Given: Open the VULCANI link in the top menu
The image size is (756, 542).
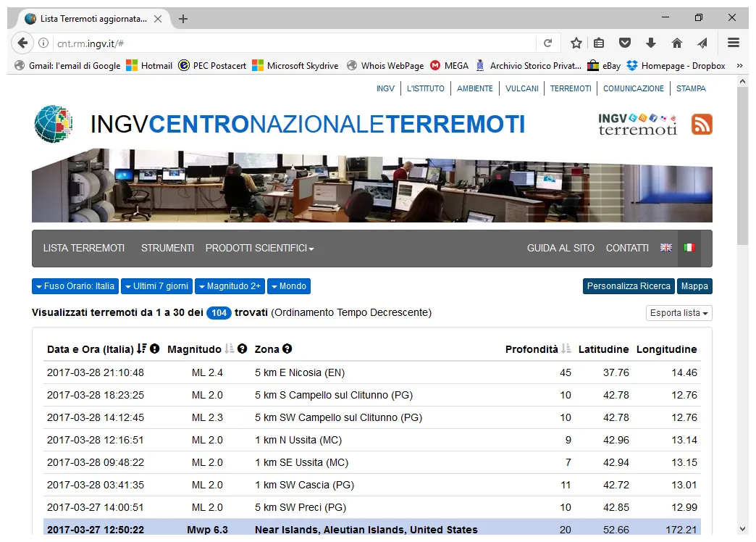Looking at the screenshot, I should pyautogui.click(x=522, y=88).
